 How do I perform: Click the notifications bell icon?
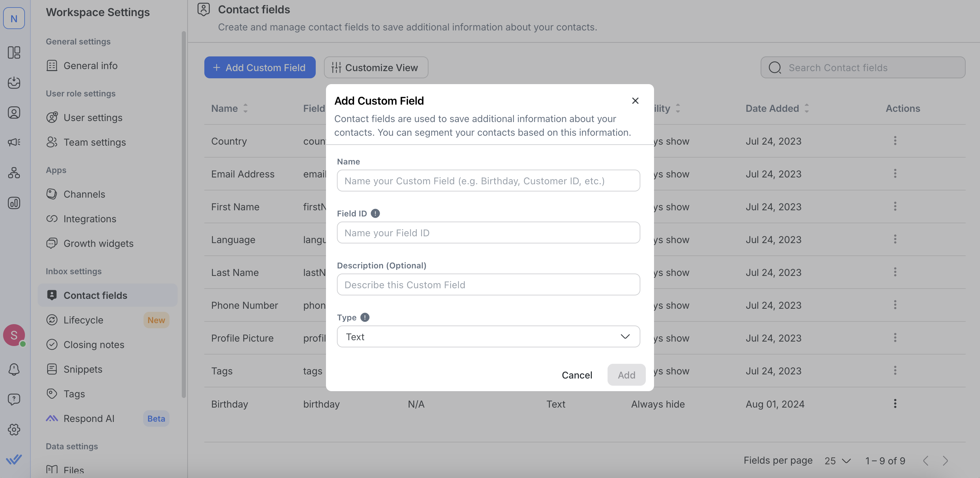tap(14, 369)
